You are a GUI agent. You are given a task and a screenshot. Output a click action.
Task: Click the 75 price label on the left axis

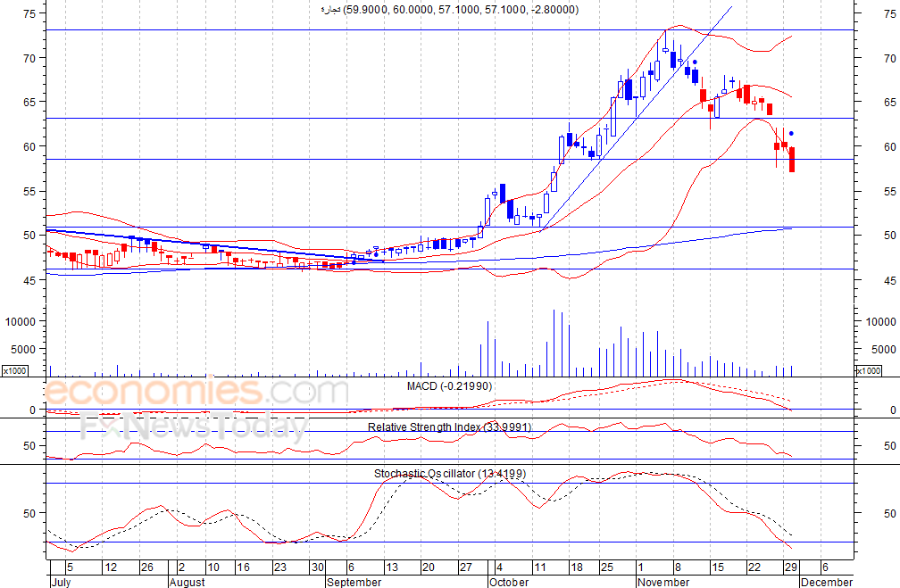29,13
